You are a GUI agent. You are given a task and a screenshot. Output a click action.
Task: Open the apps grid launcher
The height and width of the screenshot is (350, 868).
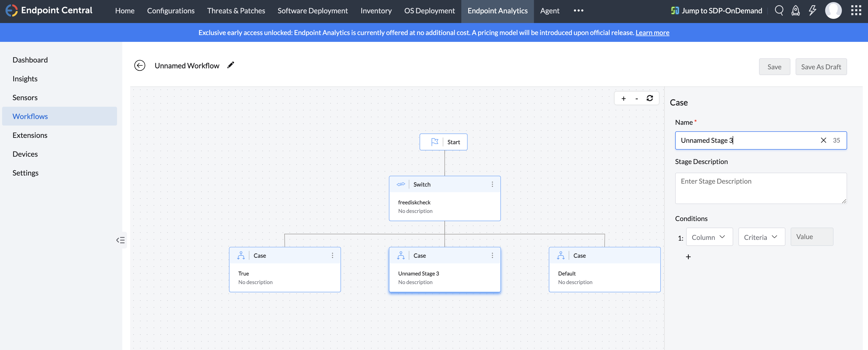[855, 10]
